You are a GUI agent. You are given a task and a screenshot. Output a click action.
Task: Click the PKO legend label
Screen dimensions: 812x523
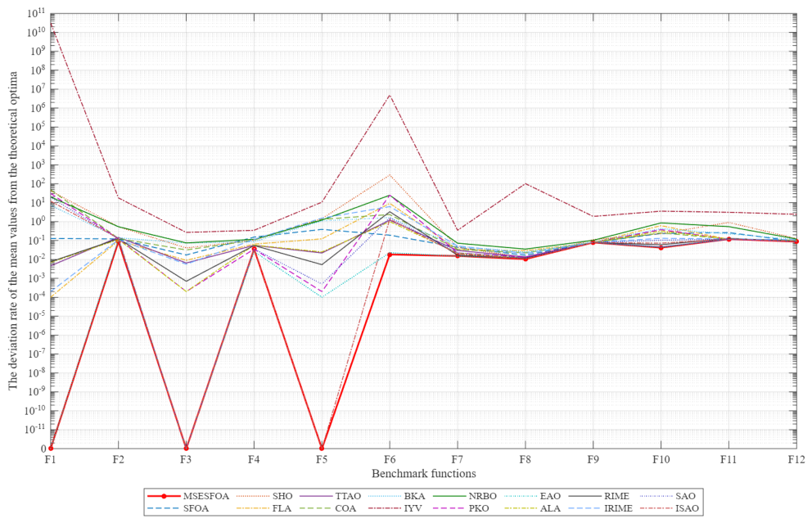(x=479, y=508)
